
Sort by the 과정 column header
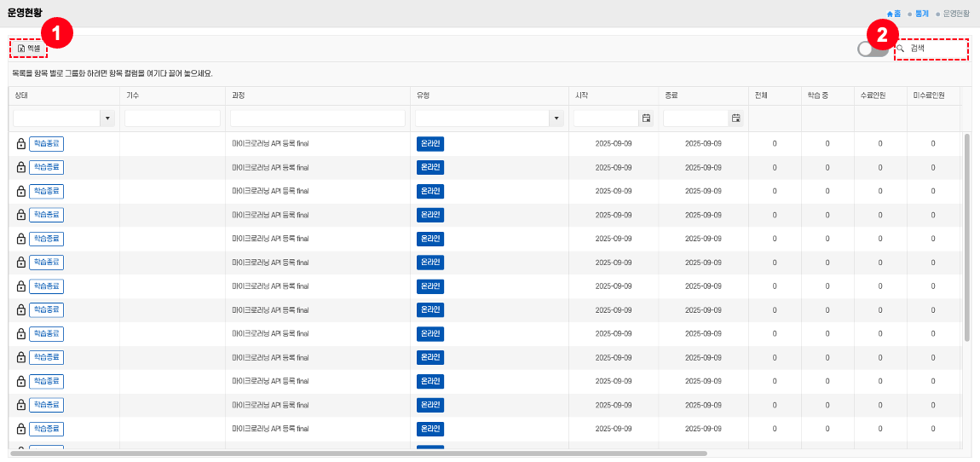239,95
